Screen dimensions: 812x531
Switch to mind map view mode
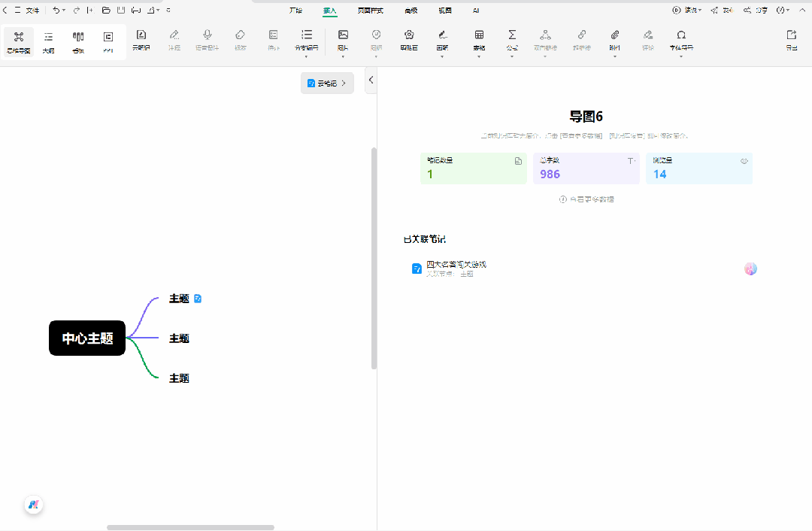pyautogui.click(x=19, y=41)
